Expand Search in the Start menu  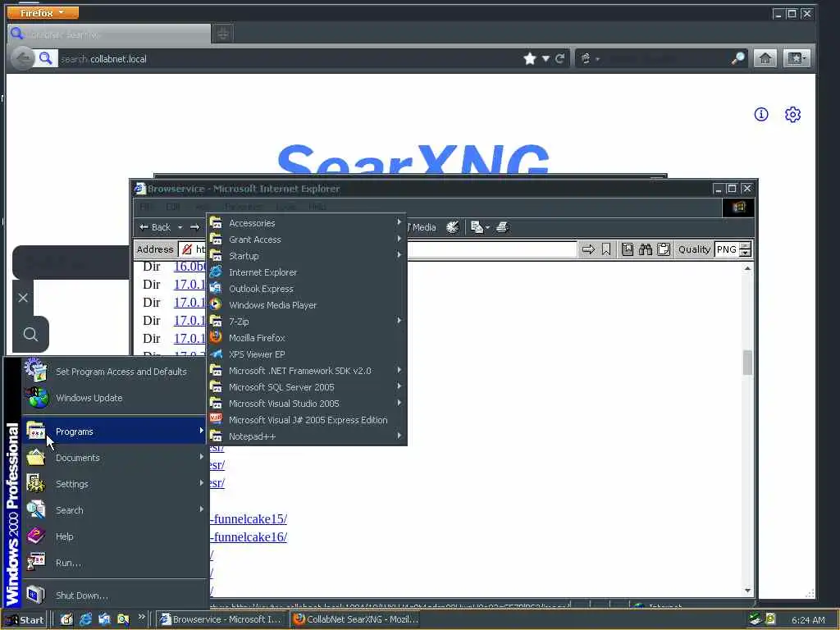(115, 510)
